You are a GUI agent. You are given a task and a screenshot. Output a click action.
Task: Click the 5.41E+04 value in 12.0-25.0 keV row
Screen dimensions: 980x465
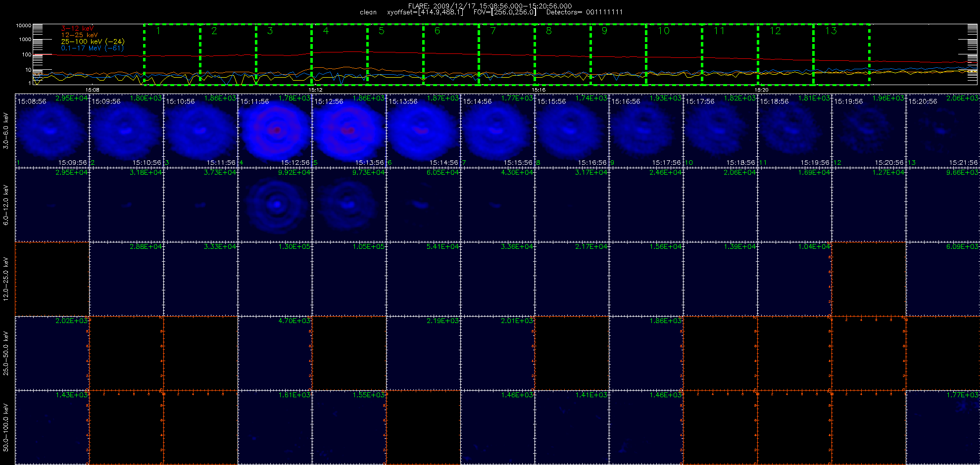[x=443, y=247]
